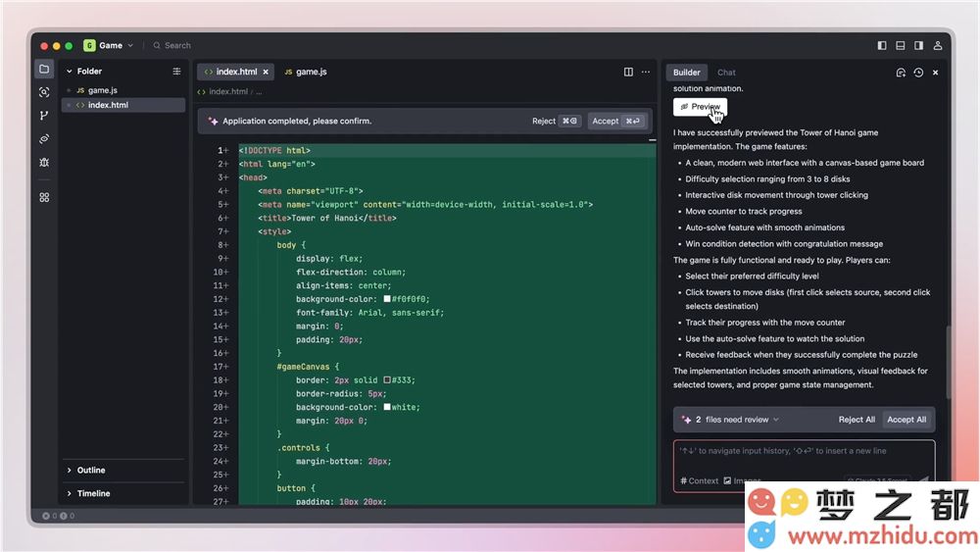Switch to the index.html editor tab

point(235,72)
